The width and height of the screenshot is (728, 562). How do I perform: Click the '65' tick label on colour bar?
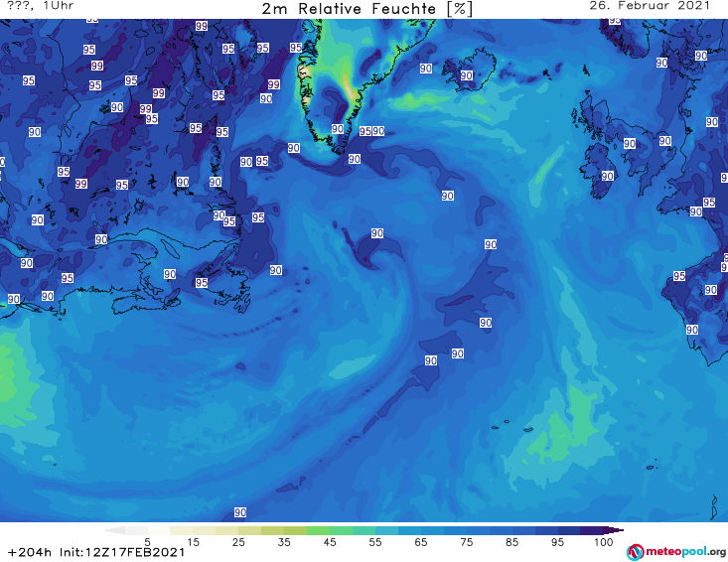coord(421,542)
